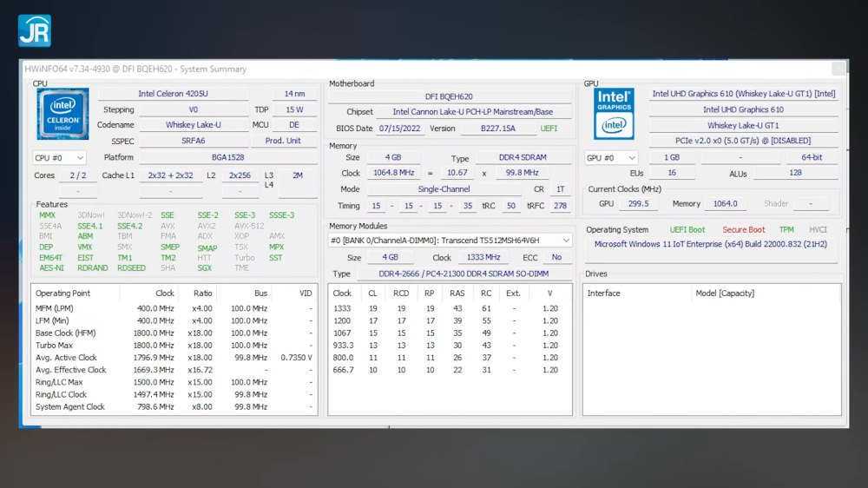The width and height of the screenshot is (868, 488).
Task: Click the Cache L1 2x32 + 2x32 value
Action: tap(170, 175)
